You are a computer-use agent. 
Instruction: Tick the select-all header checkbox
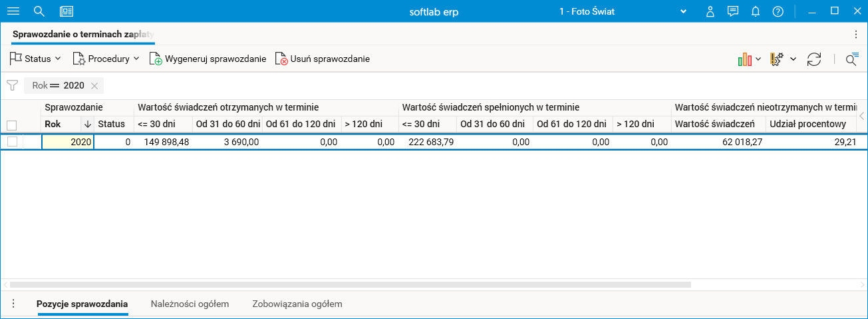[11, 125]
